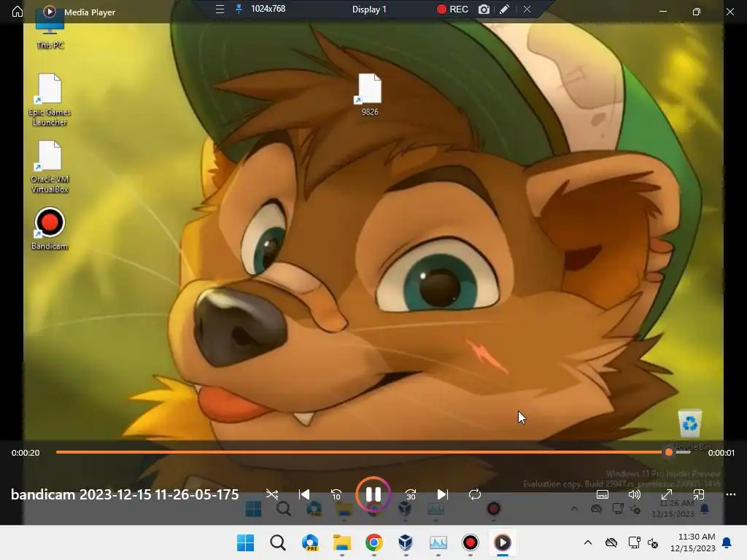This screenshot has width=747, height=560.
Task: Open volume control in player
Action: pyautogui.click(x=635, y=494)
